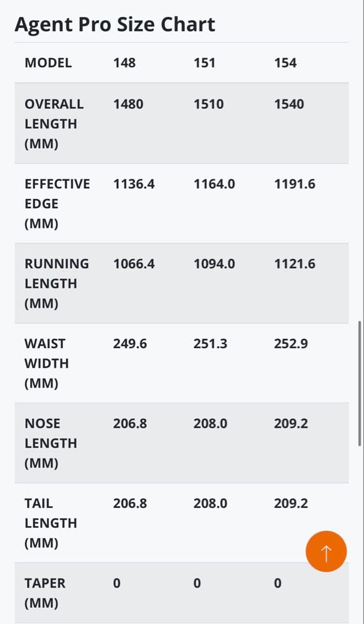Select the OVERALL LENGTH (MM) row label
Viewport: 364px width, 624px height.
tap(54, 124)
